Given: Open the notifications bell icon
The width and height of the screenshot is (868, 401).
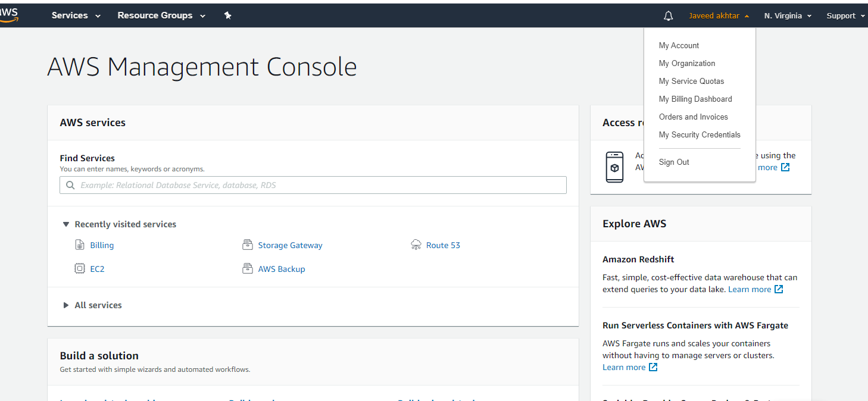Looking at the screenshot, I should click(x=668, y=16).
